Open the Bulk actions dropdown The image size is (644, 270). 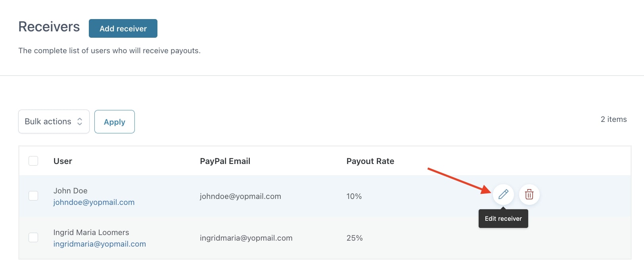coord(54,121)
